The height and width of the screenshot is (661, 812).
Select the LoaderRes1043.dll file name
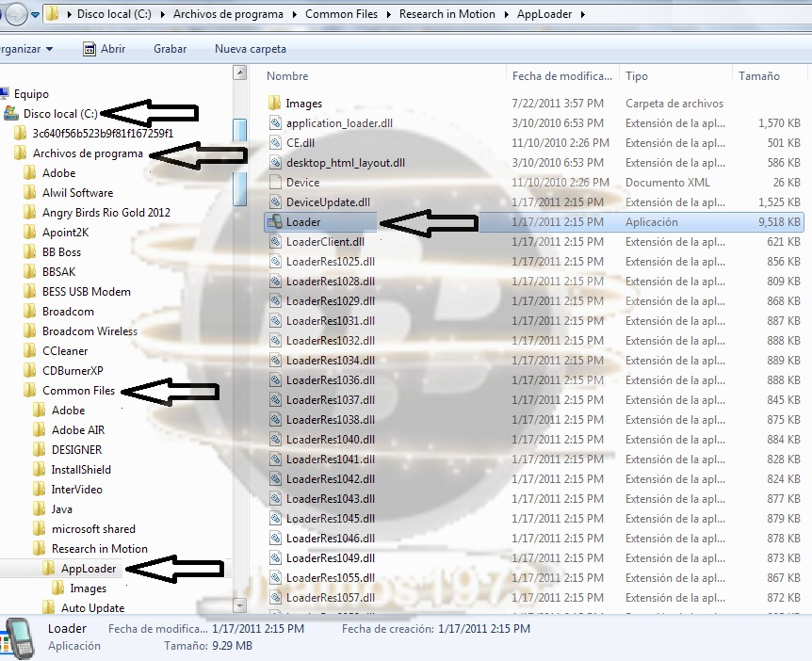[331, 498]
